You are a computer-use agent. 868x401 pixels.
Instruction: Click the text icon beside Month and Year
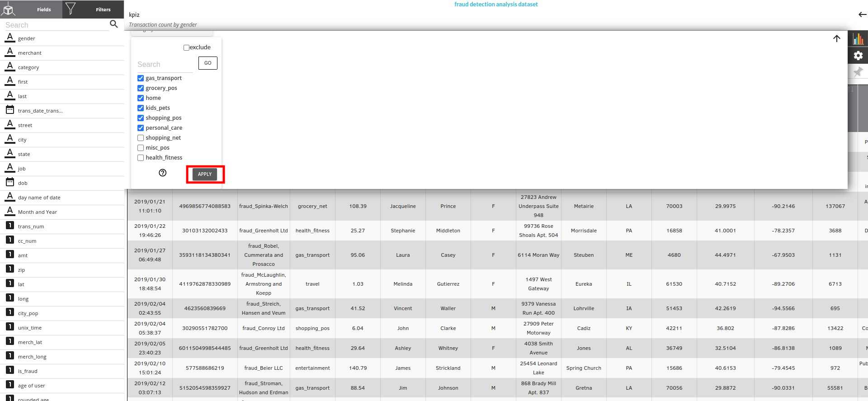coord(10,211)
